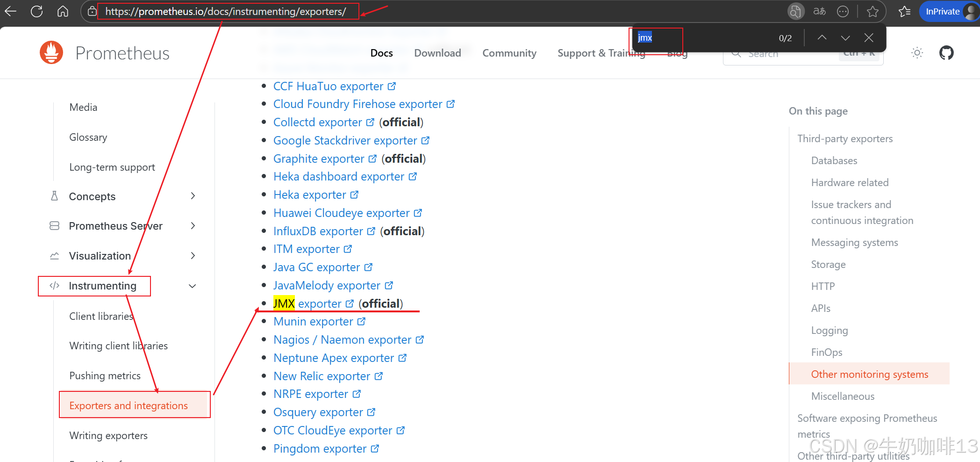Jump to HTTP section
Screen dimensions: 980x462
coord(823,286)
